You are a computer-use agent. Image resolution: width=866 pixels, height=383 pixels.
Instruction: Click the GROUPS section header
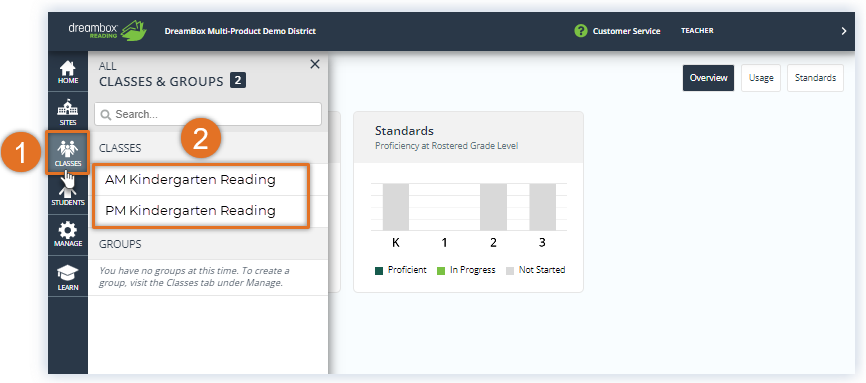tap(120, 244)
